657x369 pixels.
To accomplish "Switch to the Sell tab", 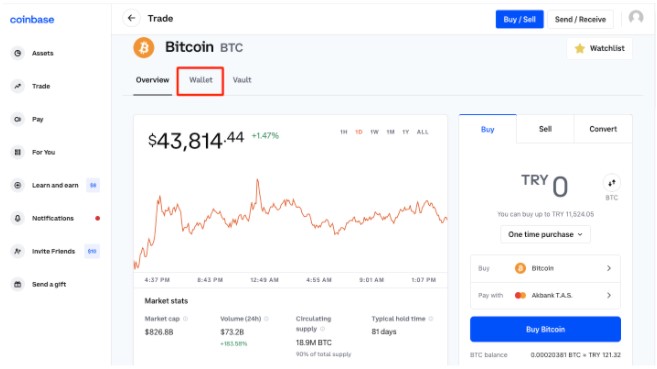I will (545, 129).
